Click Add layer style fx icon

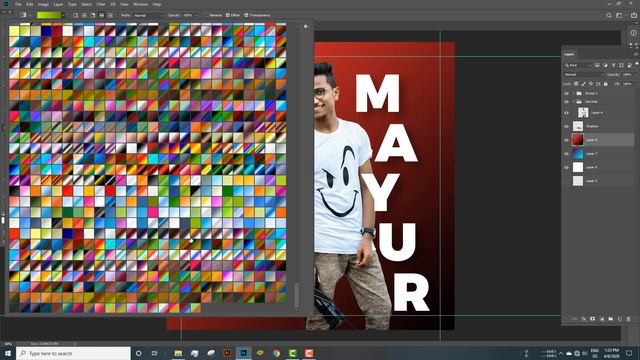click(584, 319)
